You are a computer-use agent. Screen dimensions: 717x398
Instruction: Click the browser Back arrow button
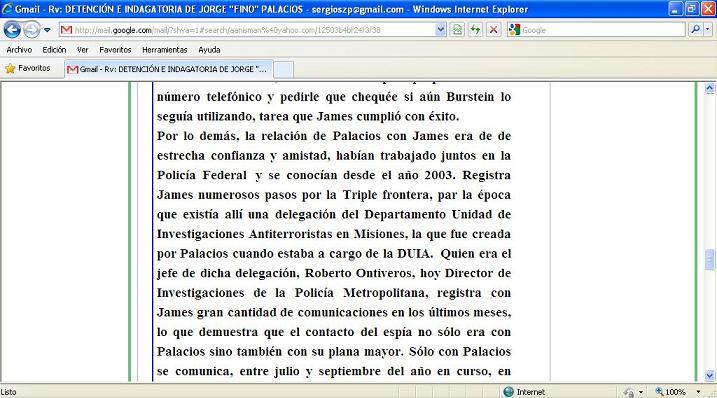(12, 30)
